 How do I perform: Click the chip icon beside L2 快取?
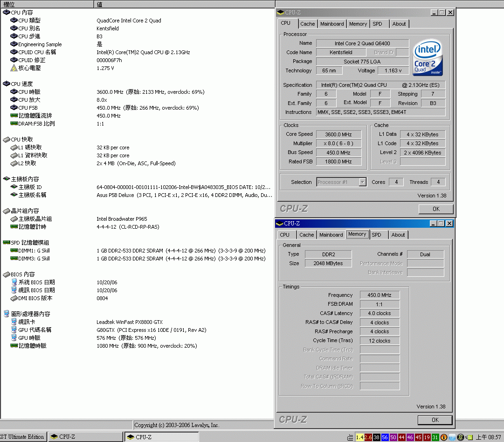(14, 163)
